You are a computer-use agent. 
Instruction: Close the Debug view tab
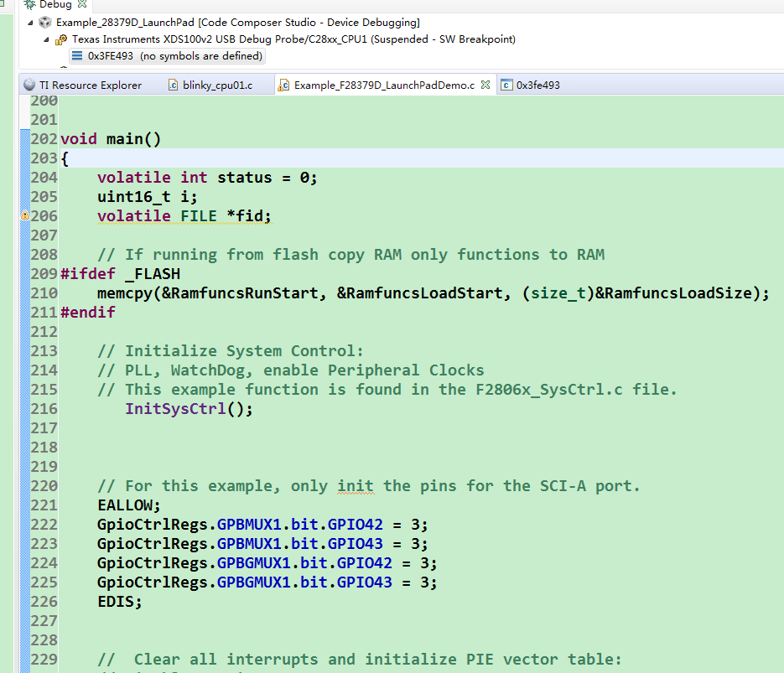82,4
